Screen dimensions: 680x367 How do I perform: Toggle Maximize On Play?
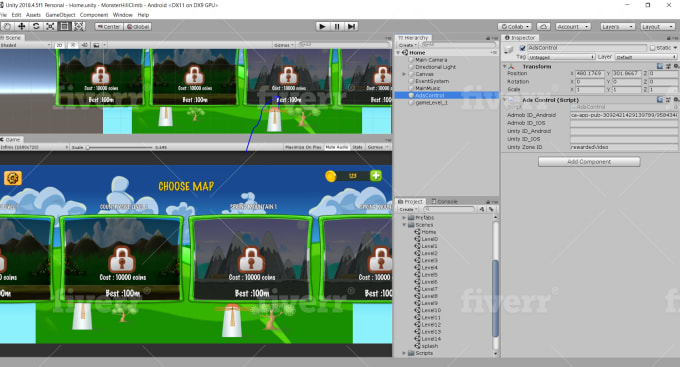click(303, 147)
